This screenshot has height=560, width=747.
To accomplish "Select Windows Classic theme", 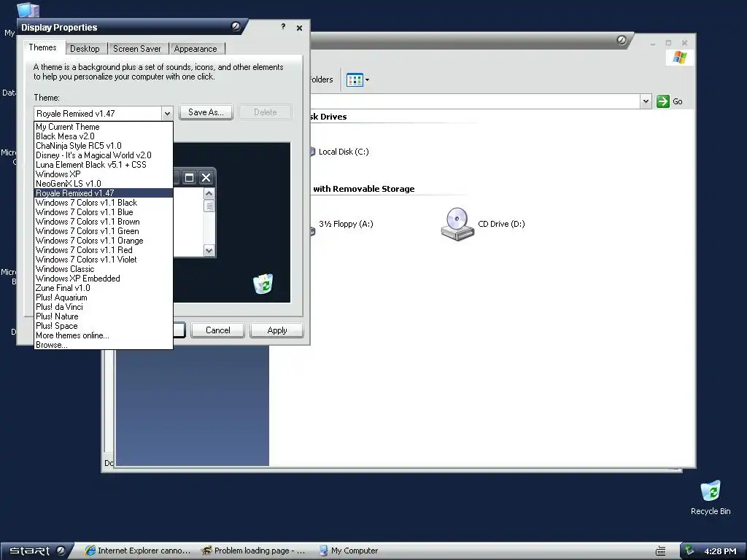I will 104,269.
